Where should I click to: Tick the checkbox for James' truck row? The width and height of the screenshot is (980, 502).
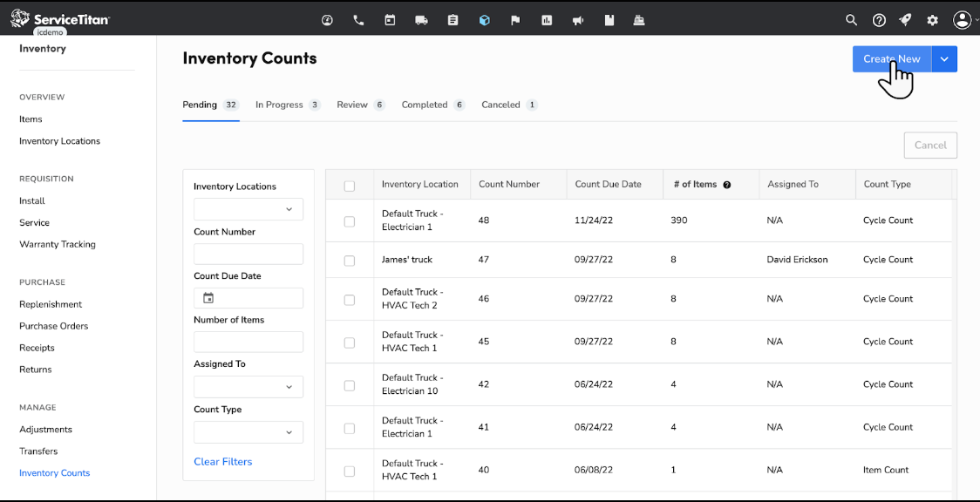[x=350, y=261]
